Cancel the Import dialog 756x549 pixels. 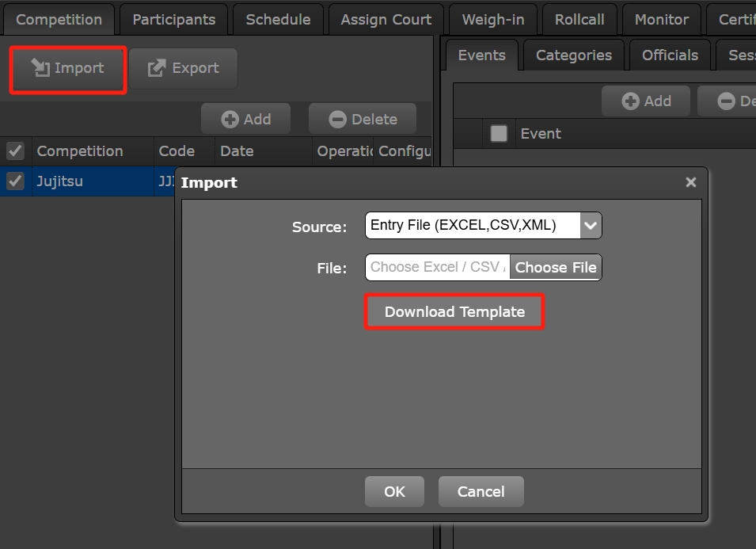tap(481, 491)
